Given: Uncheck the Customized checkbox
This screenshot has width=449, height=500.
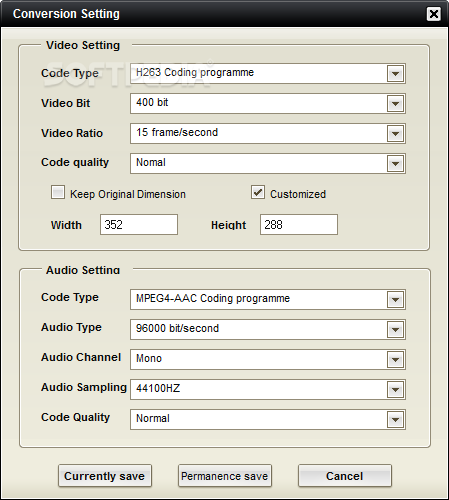Looking at the screenshot, I should (258, 192).
